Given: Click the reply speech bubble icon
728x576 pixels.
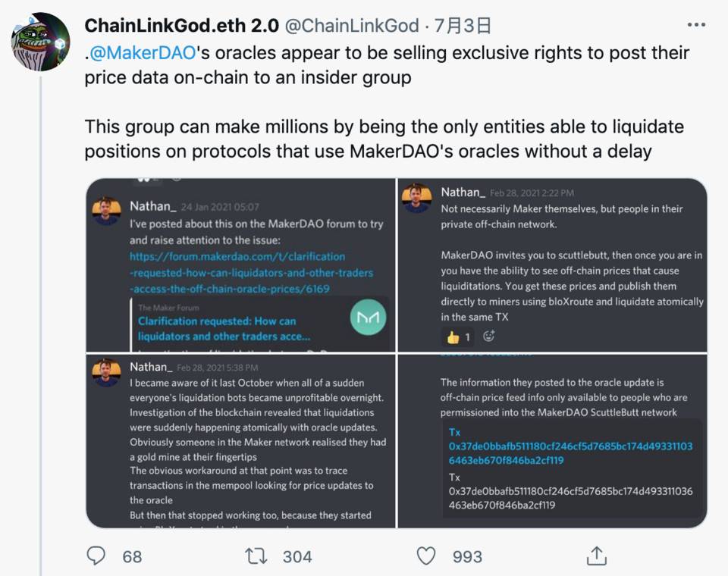Looking at the screenshot, I should [x=96, y=556].
